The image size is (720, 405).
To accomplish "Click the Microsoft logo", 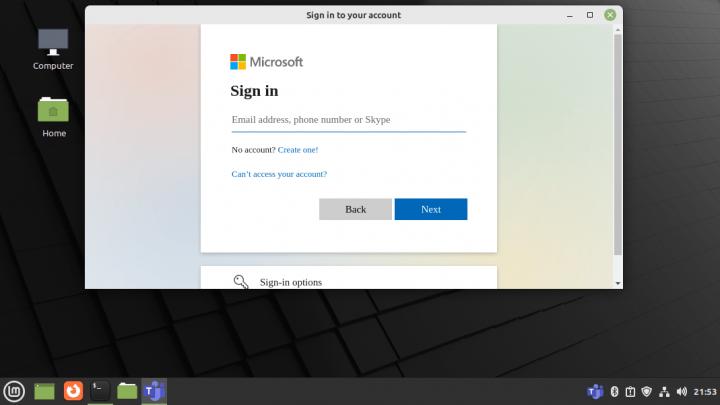I will point(238,62).
